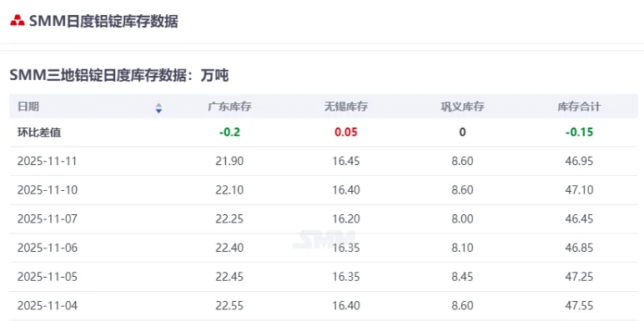
Task: Click the 16.20 Wuxi inventory cell
Action: click(x=346, y=218)
